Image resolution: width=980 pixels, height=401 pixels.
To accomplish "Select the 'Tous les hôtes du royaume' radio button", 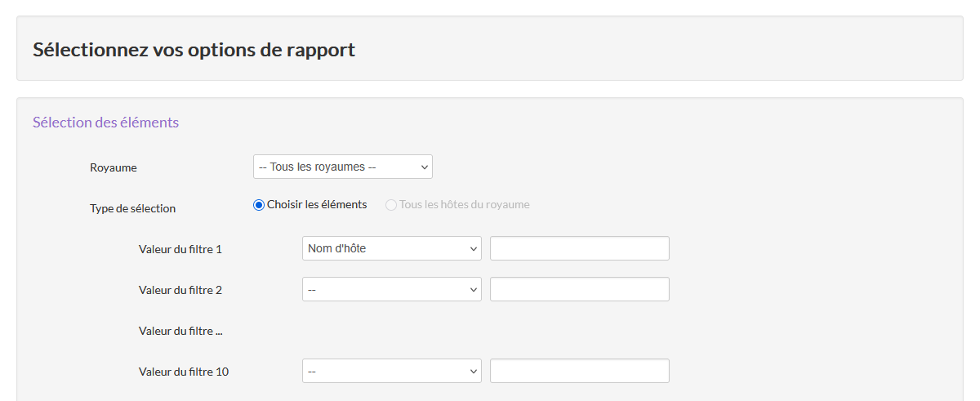I will (x=391, y=205).
